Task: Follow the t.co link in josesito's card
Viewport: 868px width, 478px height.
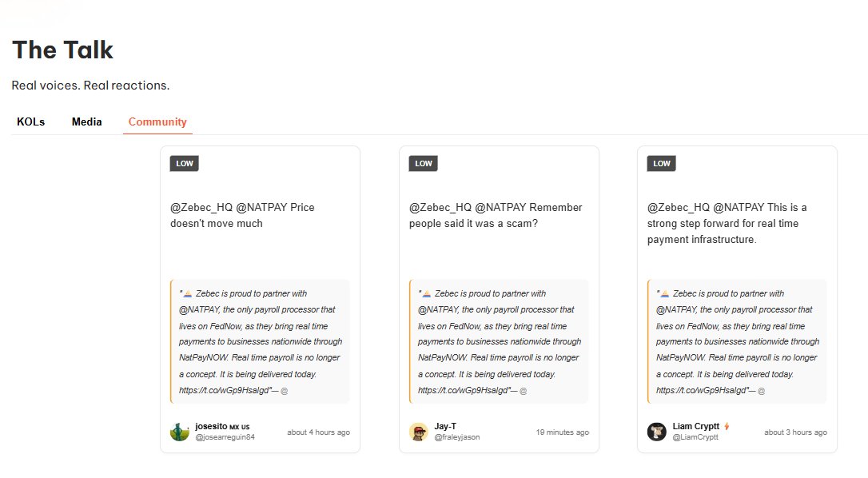Action: pyautogui.click(x=224, y=391)
